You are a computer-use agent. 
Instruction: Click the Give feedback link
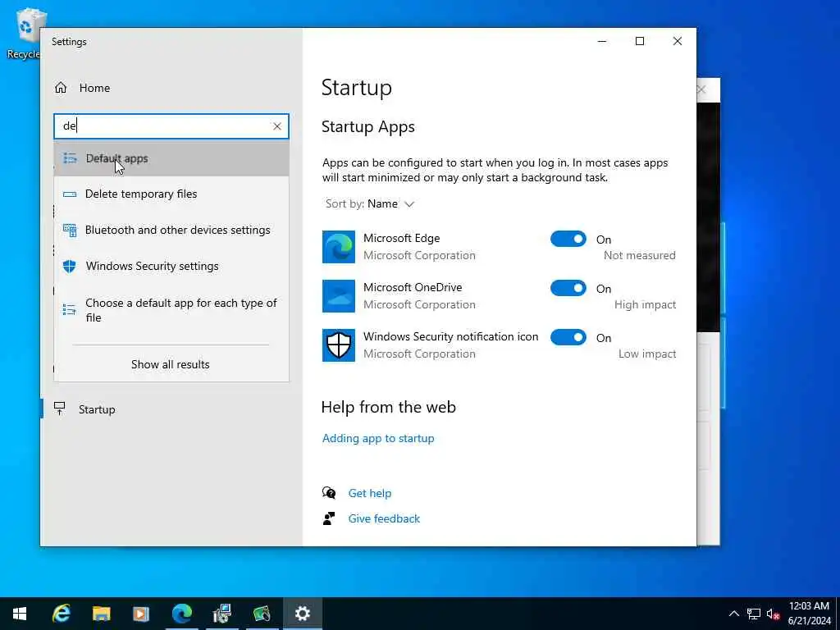tap(384, 518)
